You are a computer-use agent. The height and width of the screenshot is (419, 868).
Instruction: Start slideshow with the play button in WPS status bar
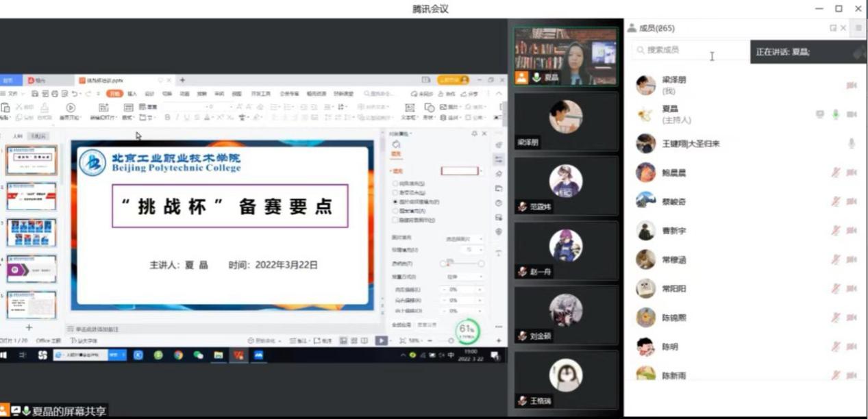coord(382,340)
